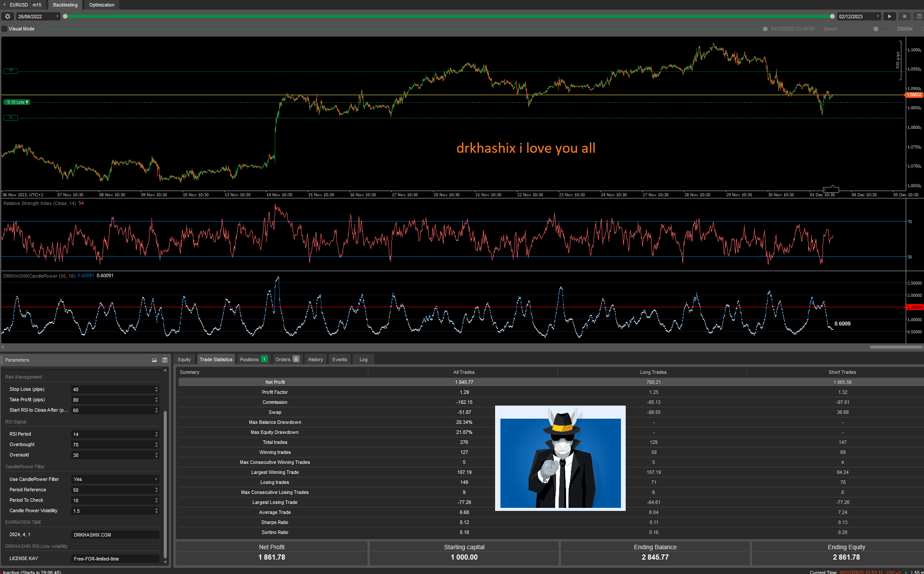The height and width of the screenshot is (574, 924).
Task: Open the preset folder icon in Parameters panel
Action: [x=154, y=360]
